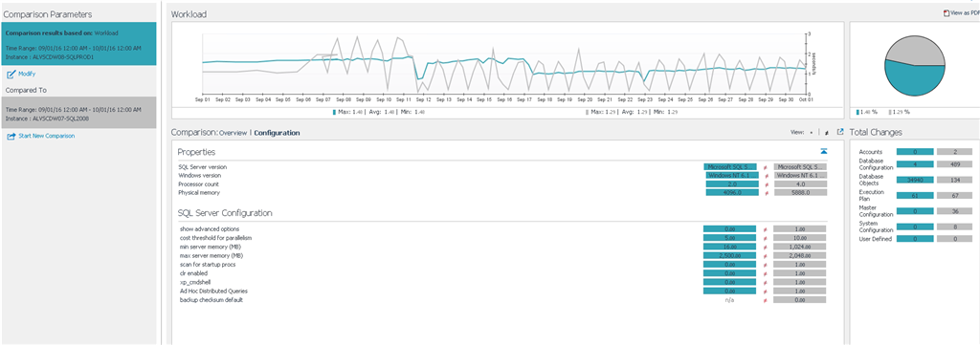Toggle the show-differences-only view filter
This screenshot has height=345, width=980.
pos(827,133)
